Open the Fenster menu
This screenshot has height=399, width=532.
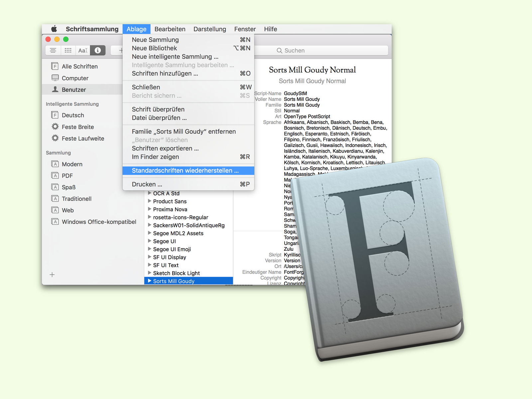(x=245, y=29)
